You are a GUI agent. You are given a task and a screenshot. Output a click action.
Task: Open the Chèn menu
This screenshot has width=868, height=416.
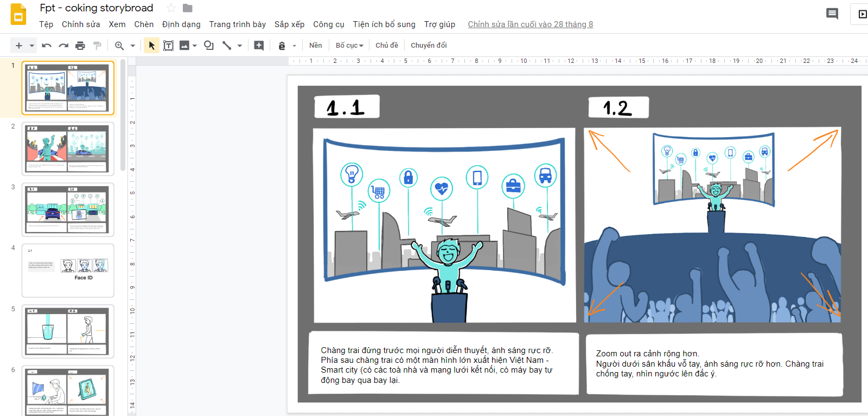coord(144,24)
